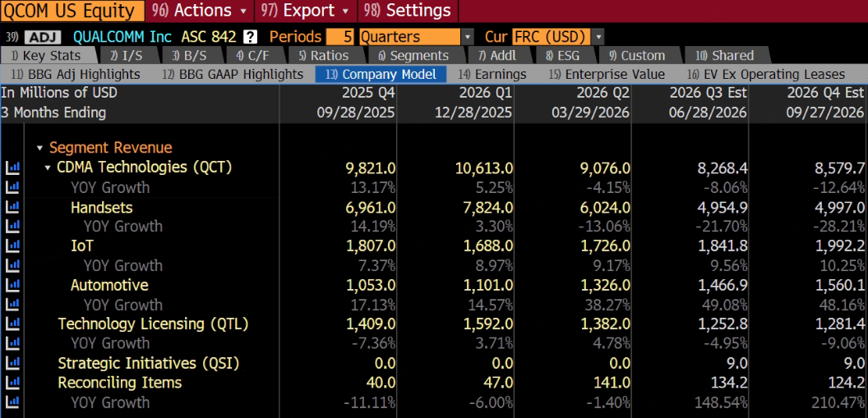Open the Export menu

pyautogui.click(x=305, y=11)
